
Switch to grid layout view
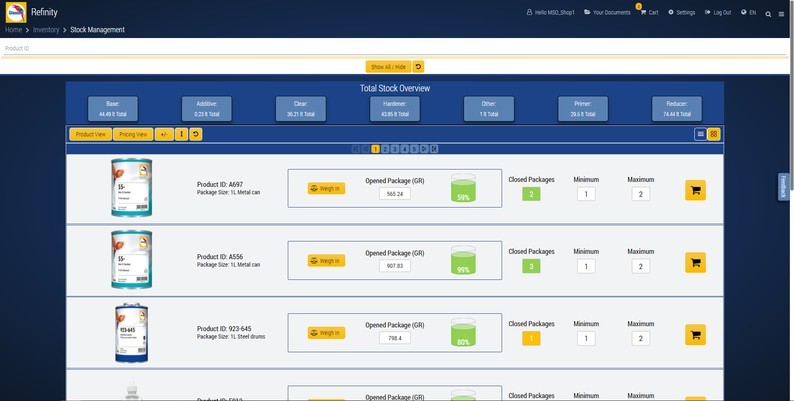[714, 134]
